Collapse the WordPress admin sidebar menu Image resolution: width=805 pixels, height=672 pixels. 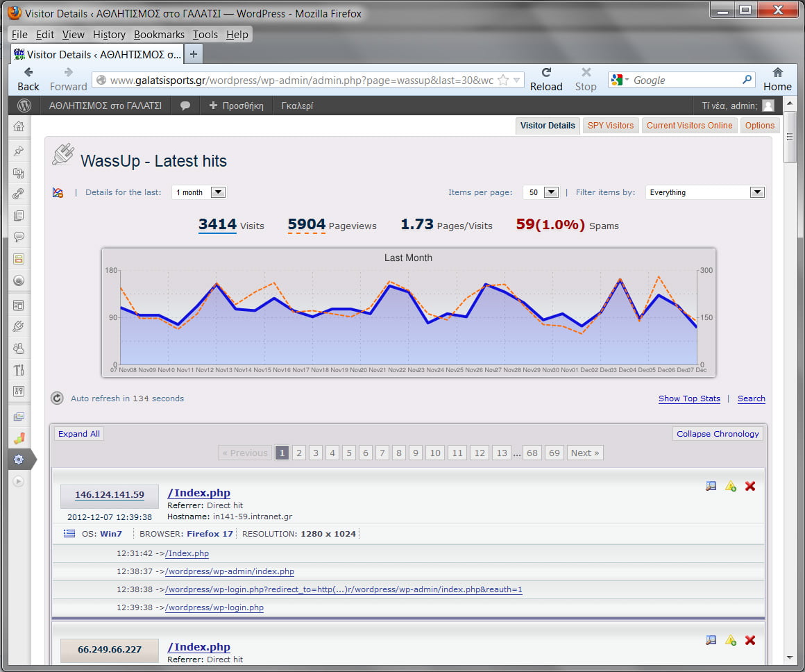[x=18, y=481]
